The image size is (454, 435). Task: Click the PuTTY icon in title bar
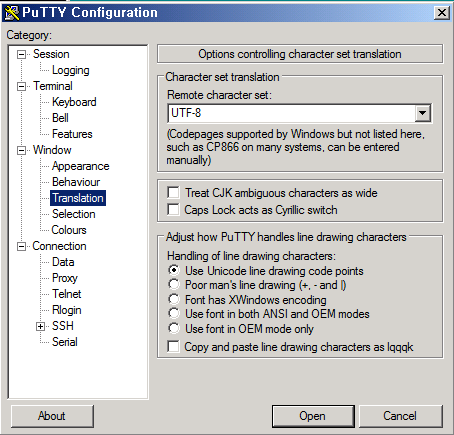(11, 13)
